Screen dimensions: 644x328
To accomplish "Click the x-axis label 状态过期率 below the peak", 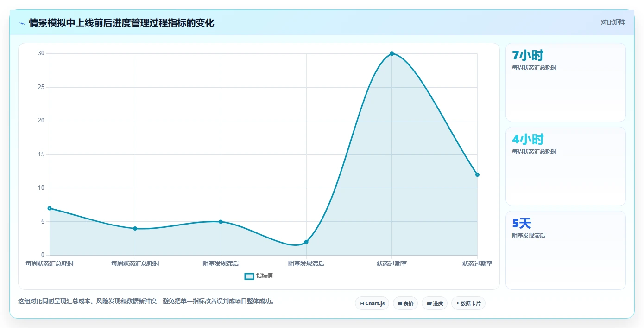I will point(392,264).
